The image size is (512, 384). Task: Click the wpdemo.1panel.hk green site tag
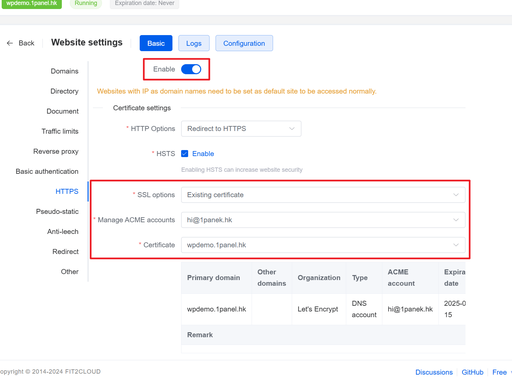32,3
